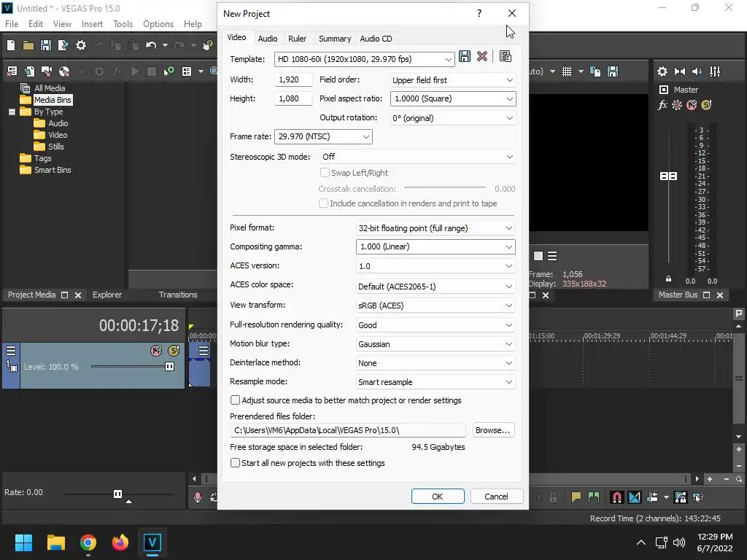
Task: Click the preview overlays grid icon
Action: click(566, 71)
